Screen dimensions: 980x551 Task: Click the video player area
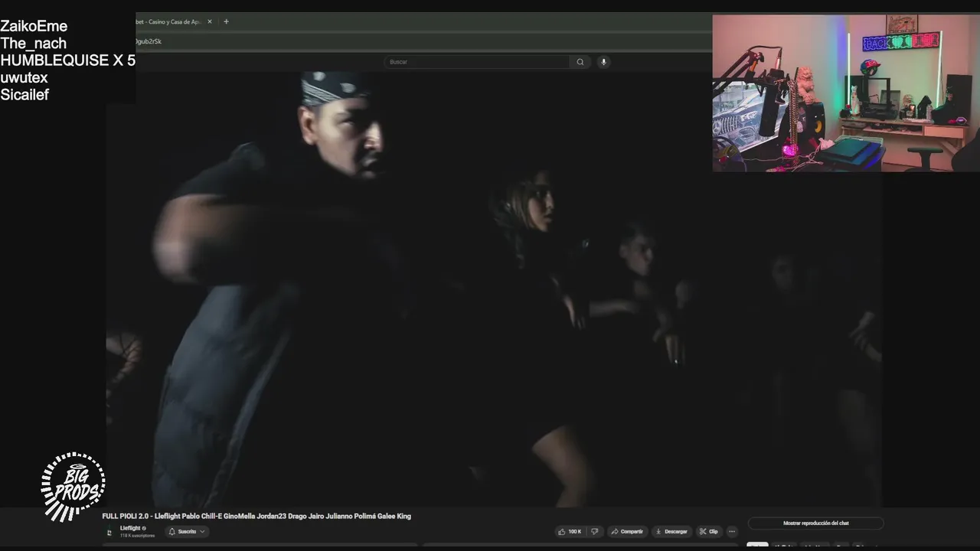tap(494, 289)
